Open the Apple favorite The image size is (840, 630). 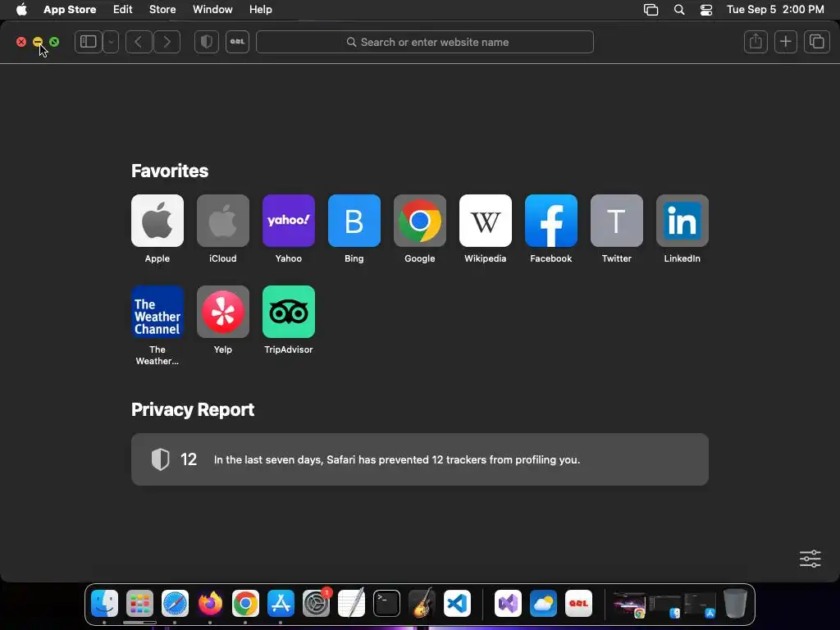click(x=157, y=221)
